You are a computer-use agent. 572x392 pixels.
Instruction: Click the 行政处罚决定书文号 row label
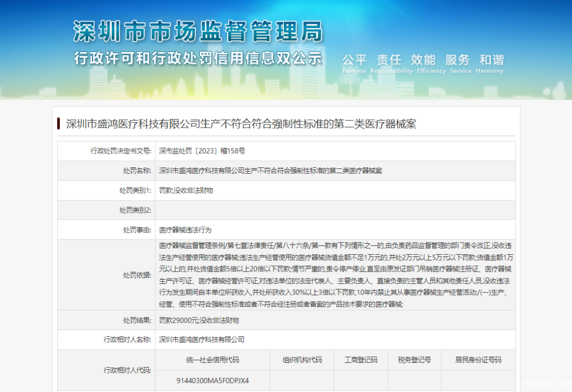120,150
